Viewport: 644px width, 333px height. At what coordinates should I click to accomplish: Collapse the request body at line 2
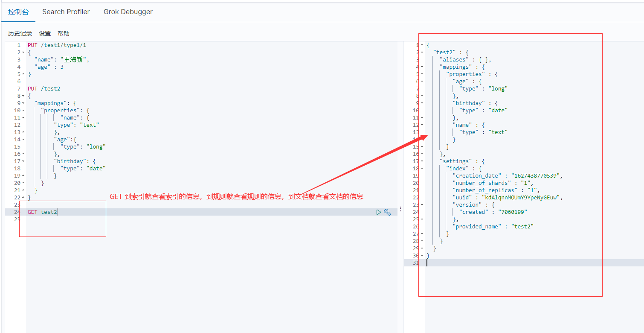coord(23,53)
